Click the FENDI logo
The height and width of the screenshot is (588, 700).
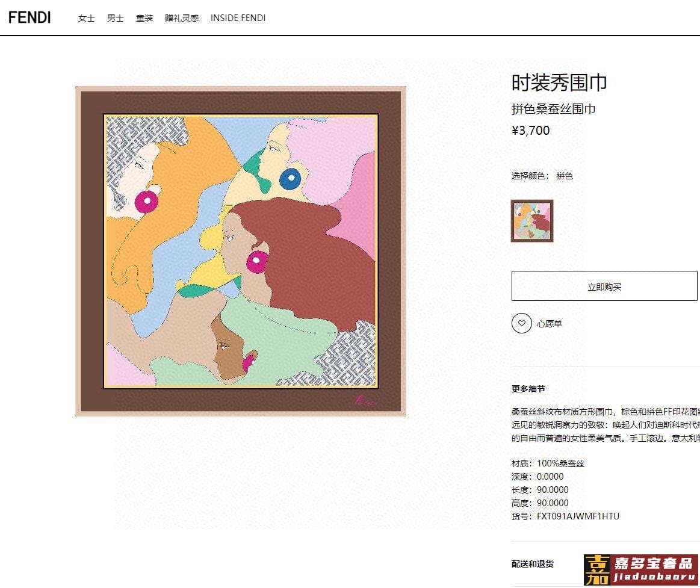pos(29,17)
